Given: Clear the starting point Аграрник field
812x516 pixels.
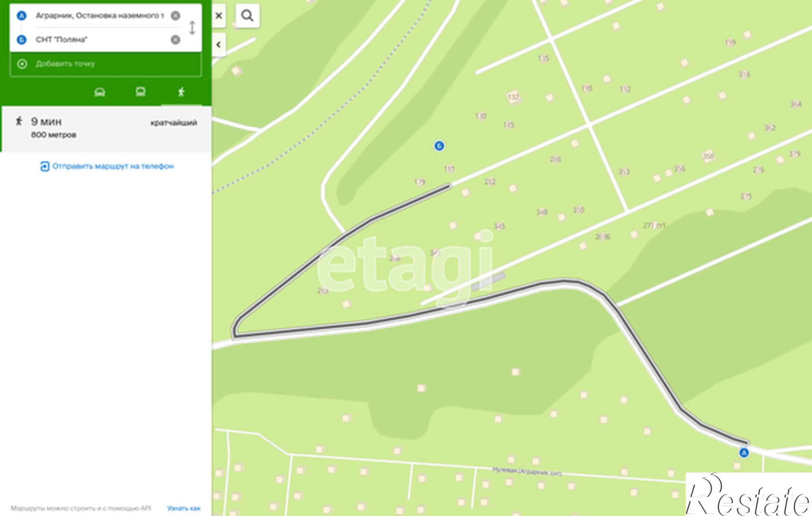Looking at the screenshot, I should point(175,16).
